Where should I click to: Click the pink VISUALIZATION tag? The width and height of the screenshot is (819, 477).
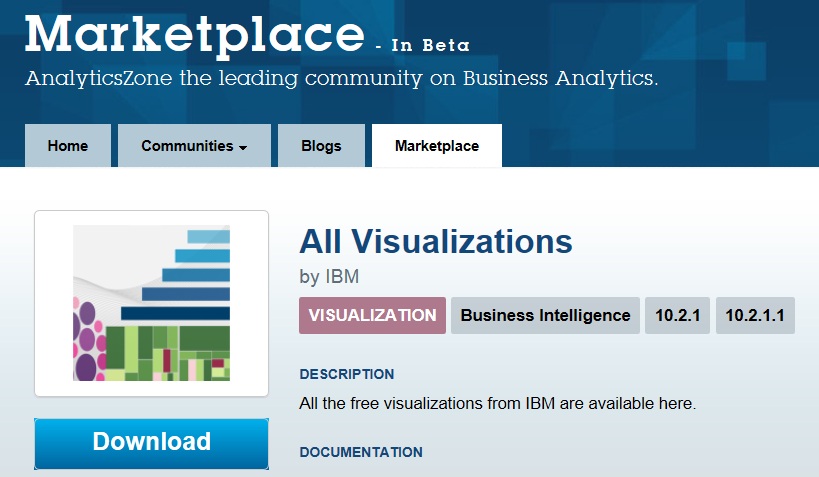coord(372,315)
